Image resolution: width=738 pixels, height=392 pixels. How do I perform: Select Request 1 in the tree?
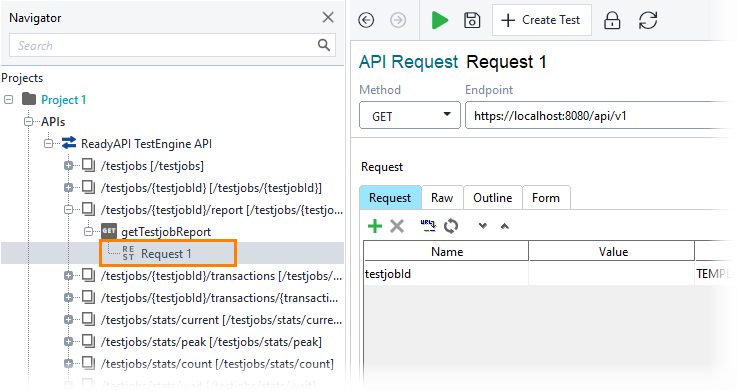click(x=166, y=254)
